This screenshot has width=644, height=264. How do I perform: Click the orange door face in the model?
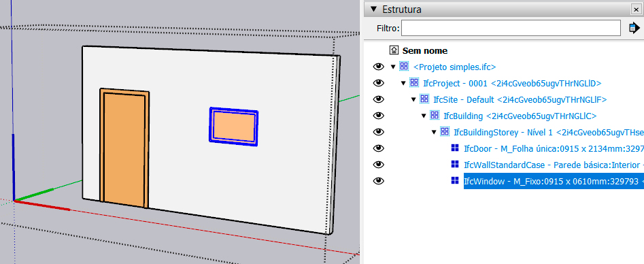(124, 150)
